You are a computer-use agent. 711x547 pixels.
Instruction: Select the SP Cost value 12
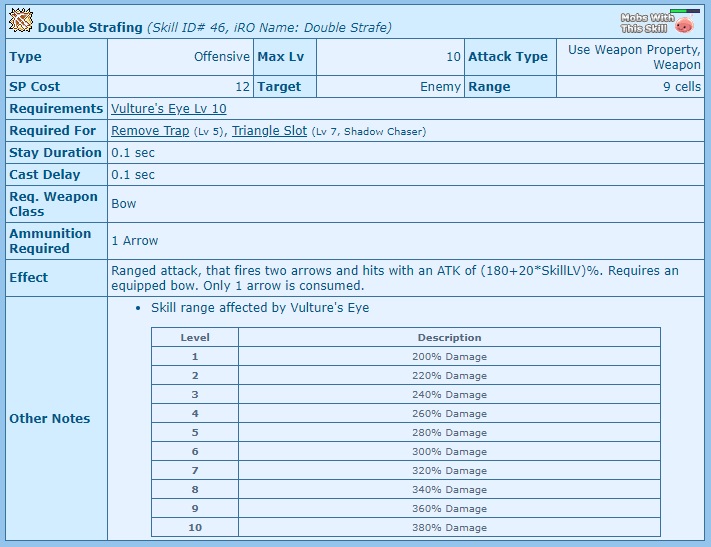180,87
